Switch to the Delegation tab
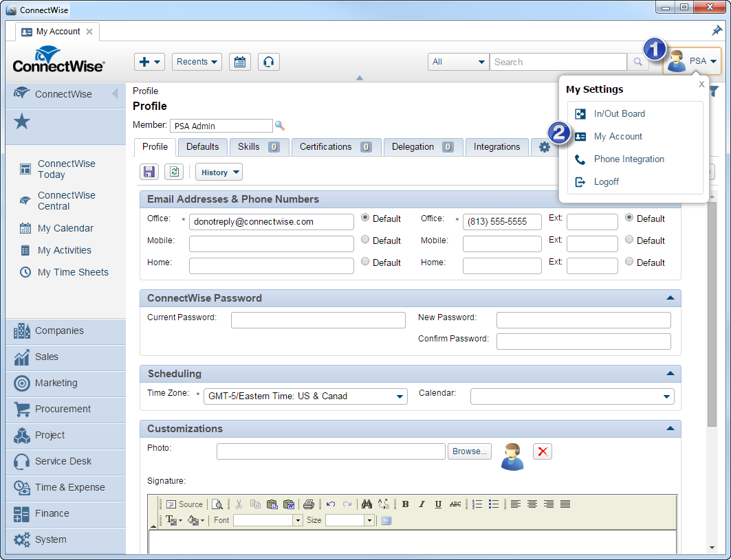731x560 pixels. (423, 147)
